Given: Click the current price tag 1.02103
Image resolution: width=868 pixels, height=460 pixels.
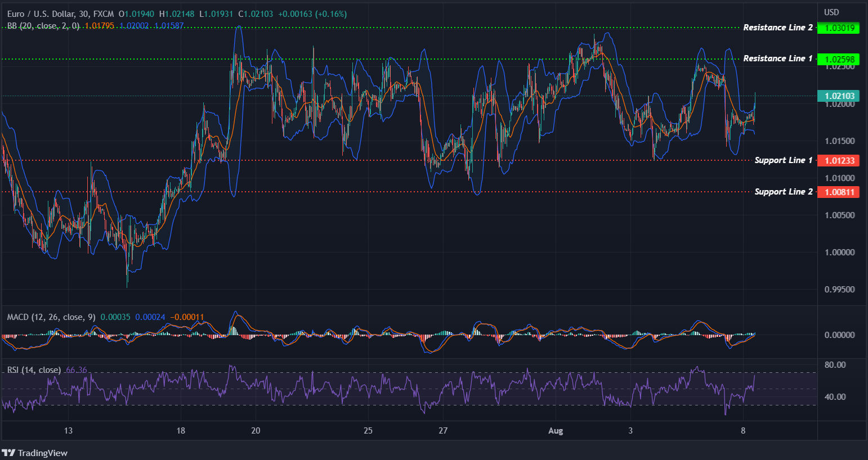Looking at the screenshot, I should [839, 96].
